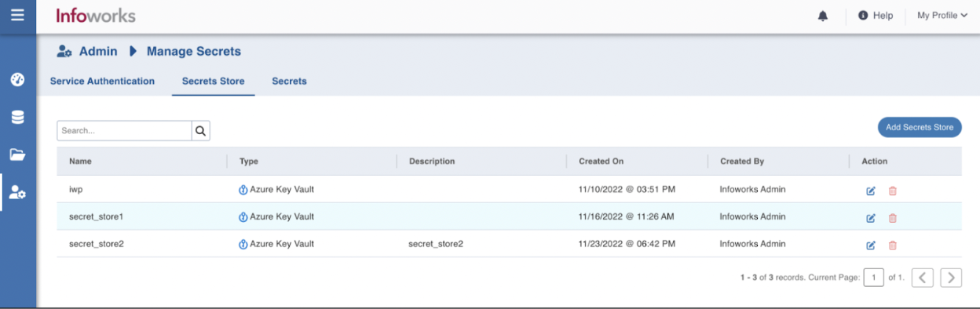Expand the My Profile dropdown
The width and height of the screenshot is (980, 309).
click(x=942, y=16)
